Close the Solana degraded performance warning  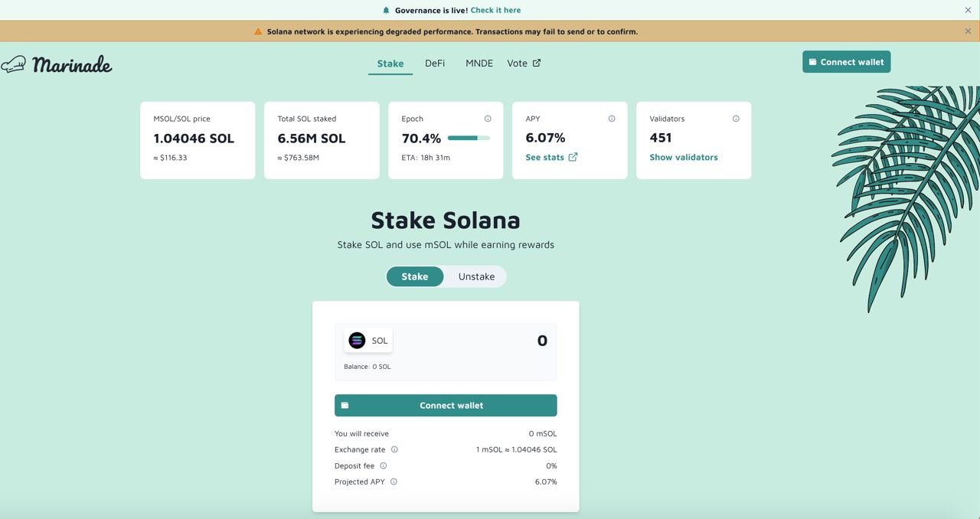968,31
